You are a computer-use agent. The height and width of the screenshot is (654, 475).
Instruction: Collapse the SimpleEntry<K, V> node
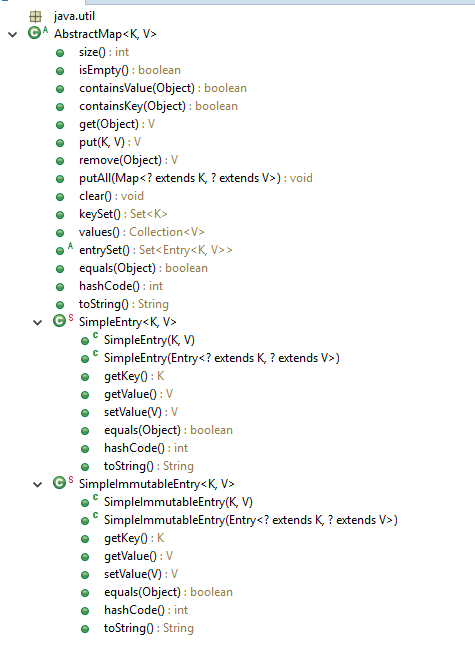tap(38, 322)
